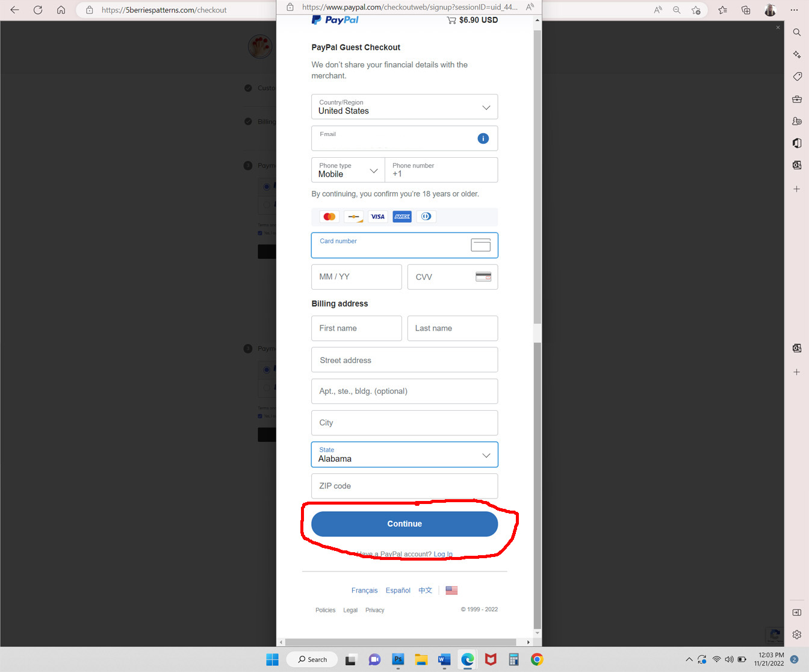Open Edge sidebar Search icon
The width and height of the screenshot is (809, 672).
(796, 33)
